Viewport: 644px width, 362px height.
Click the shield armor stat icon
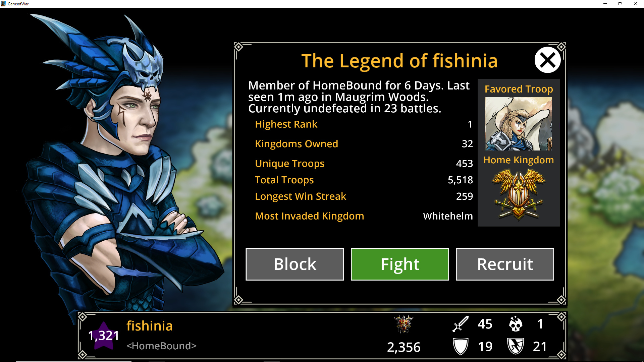click(461, 347)
